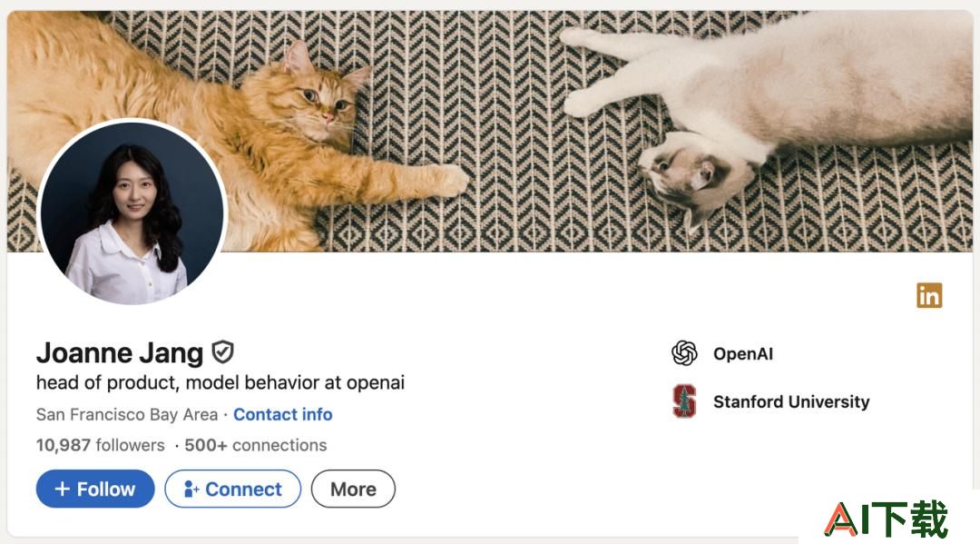Screen dimensions: 980x544
Task: View the 10,987 followers count
Action: tap(100, 445)
